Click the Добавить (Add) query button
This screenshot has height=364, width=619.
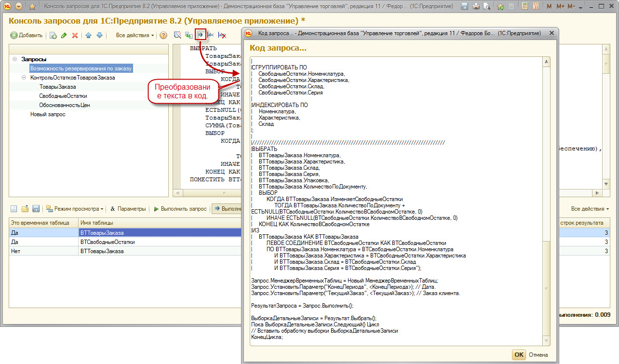click(27, 35)
